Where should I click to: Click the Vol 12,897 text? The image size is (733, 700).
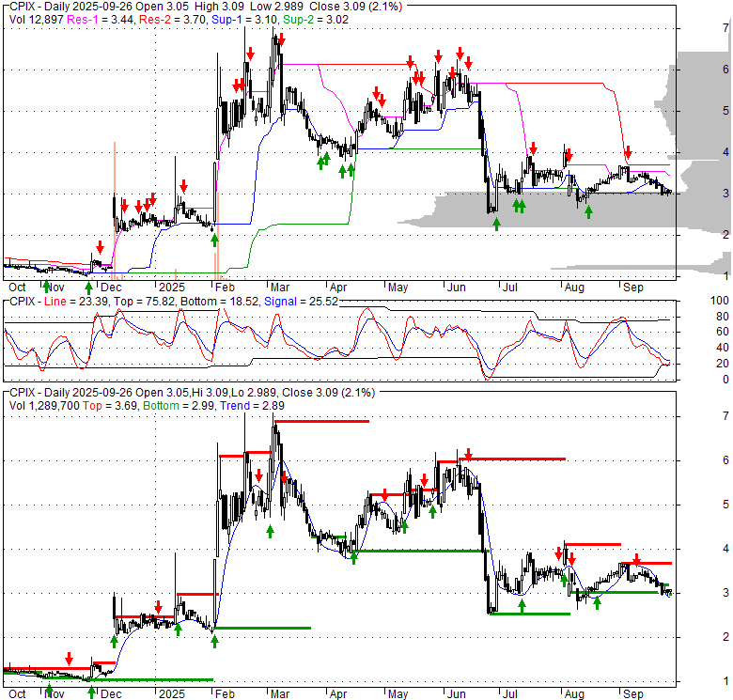click(37, 20)
